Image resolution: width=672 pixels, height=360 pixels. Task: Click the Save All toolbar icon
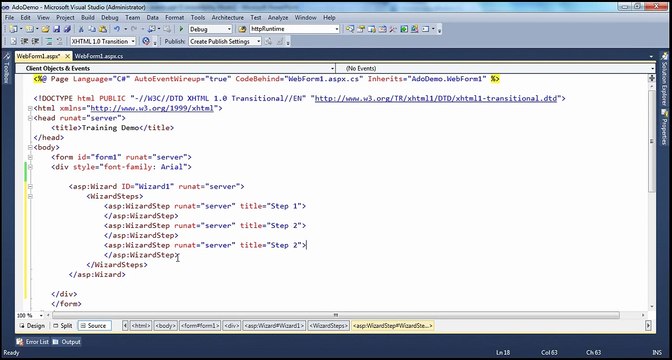click(x=67, y=29)
